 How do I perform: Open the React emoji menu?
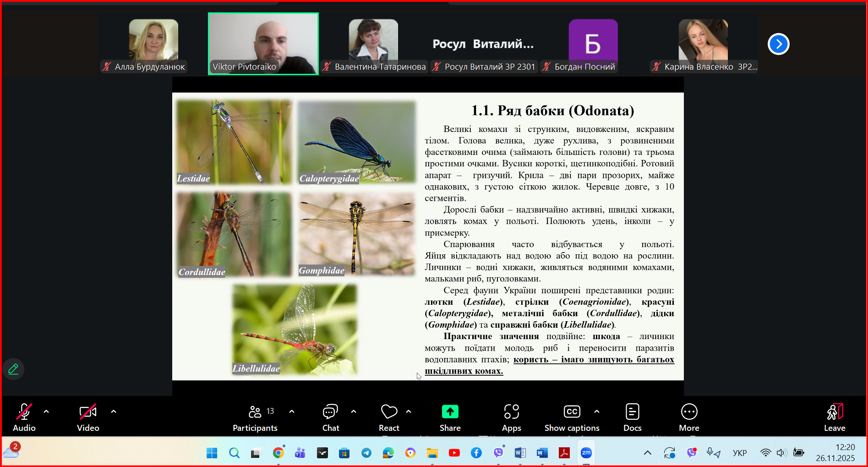pyautogui.click(x=389, y=417)
